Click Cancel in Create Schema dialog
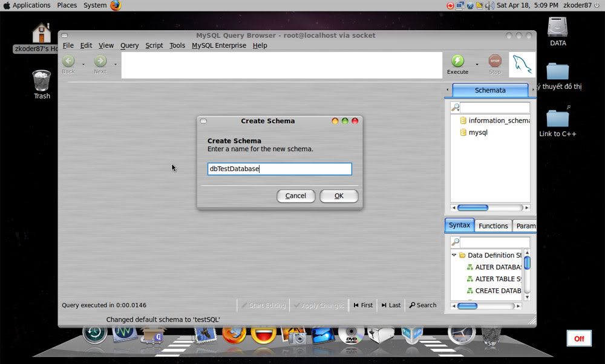605x364 pixels. 296,196
